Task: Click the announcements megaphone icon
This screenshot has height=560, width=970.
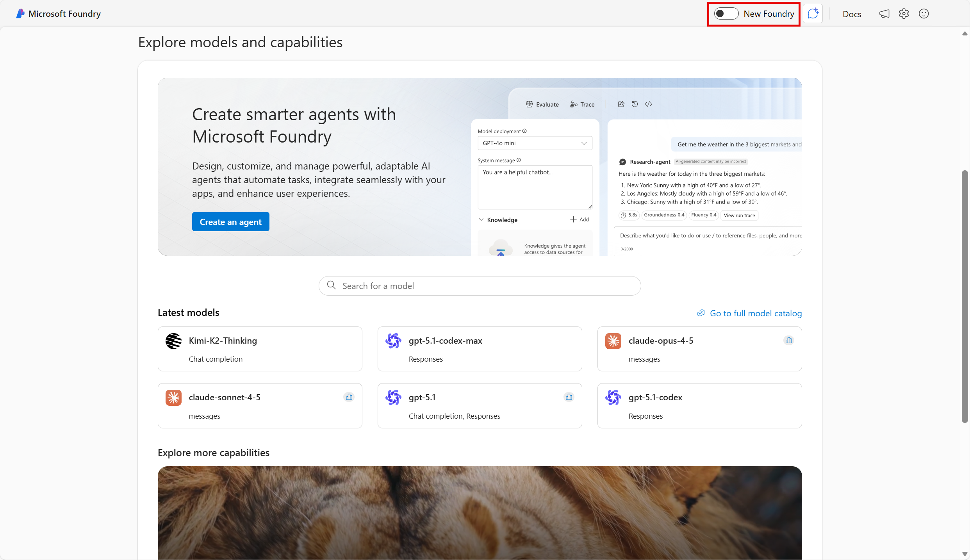Action: click(x=884, y=13)
